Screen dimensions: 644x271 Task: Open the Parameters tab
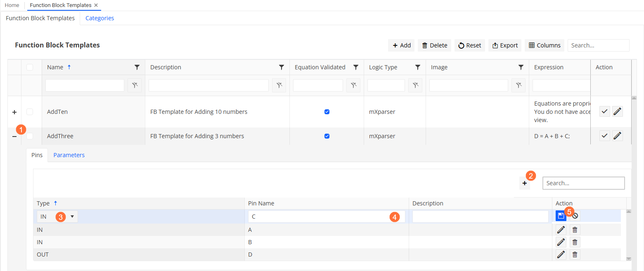[x=69, y=155]
